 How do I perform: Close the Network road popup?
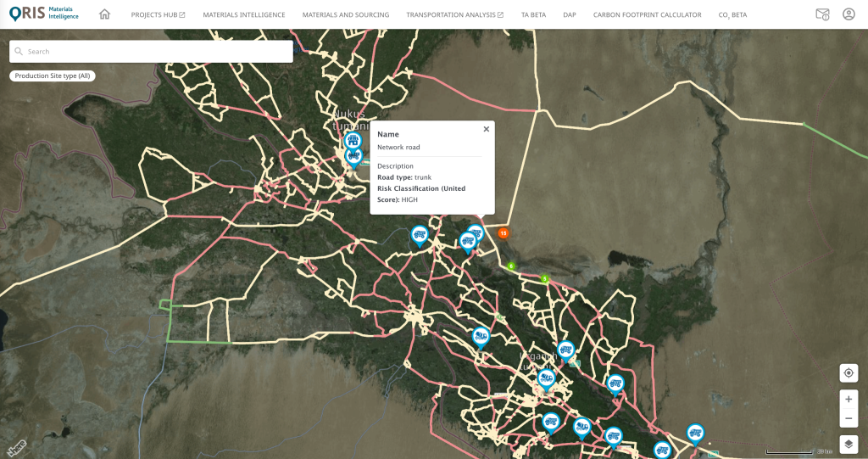486,129
